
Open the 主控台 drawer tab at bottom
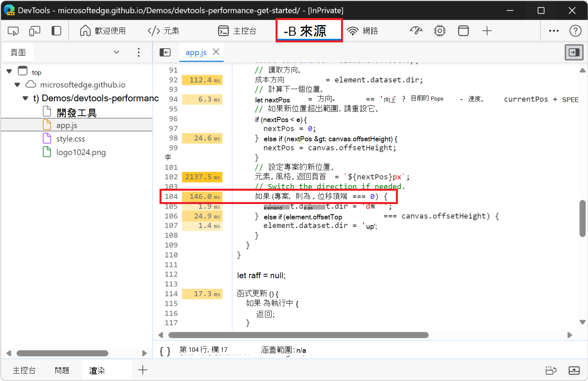tap(24, 370)
